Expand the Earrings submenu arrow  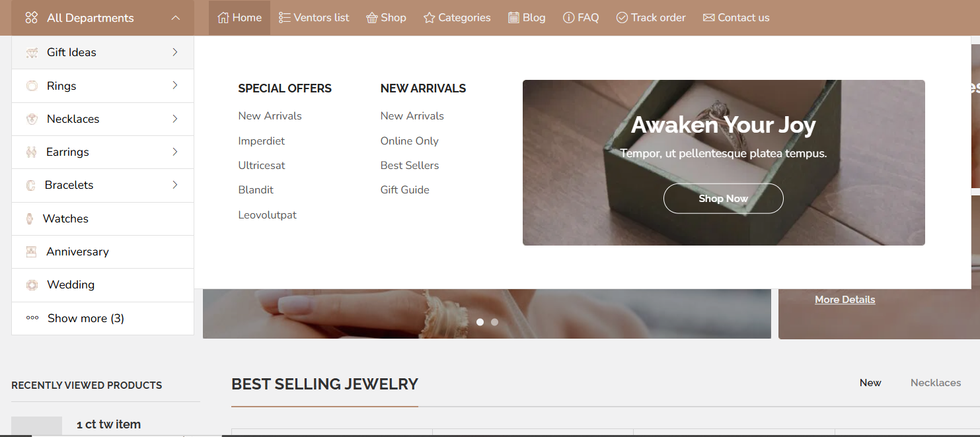pos(175,152)
